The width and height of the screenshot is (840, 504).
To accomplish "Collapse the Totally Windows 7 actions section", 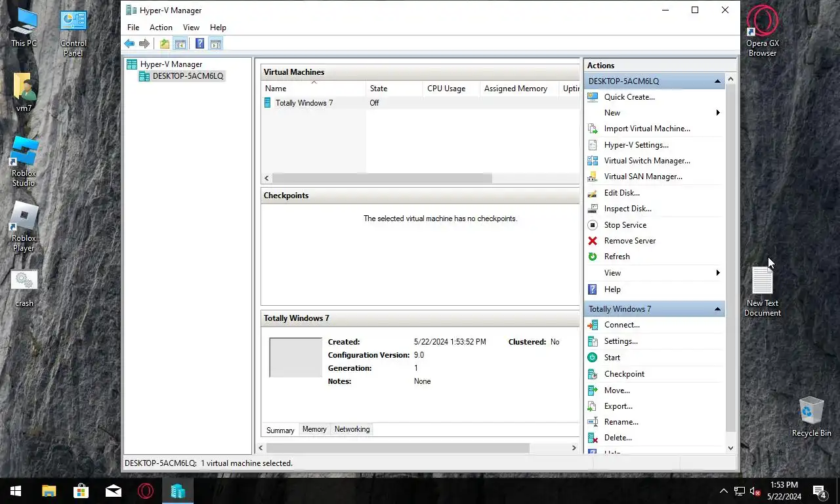I will (718, 309).
